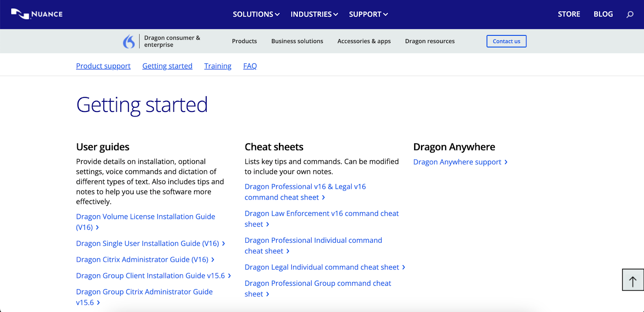
Task: Select the Getting started tab link
Action: [x=167, y=66]
